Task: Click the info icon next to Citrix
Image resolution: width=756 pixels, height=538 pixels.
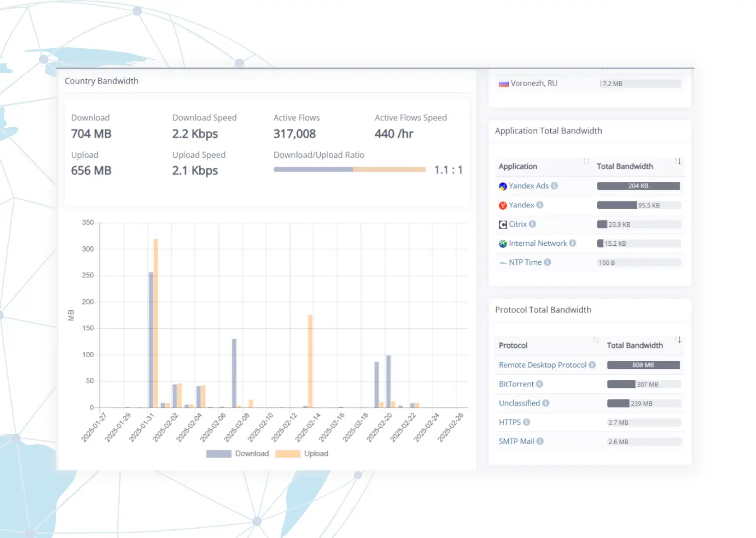Action: click(533, 224)
